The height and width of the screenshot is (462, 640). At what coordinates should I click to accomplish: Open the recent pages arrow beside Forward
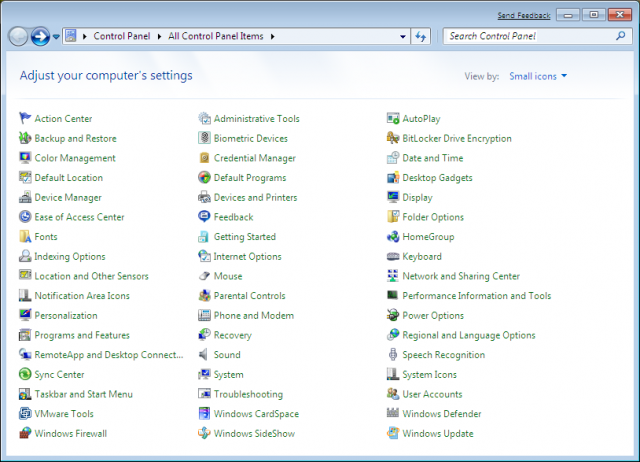(56, 37)
